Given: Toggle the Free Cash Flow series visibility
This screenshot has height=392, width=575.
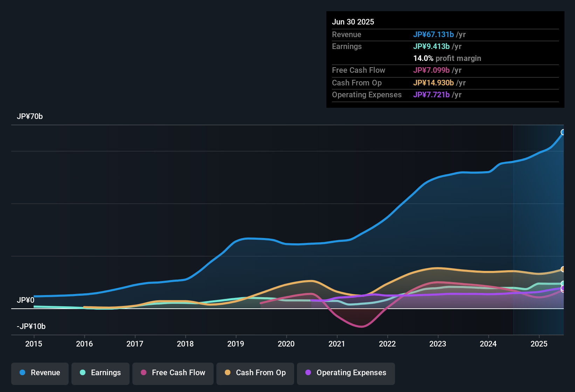Looking at the screenshot, I should (173, 373).
